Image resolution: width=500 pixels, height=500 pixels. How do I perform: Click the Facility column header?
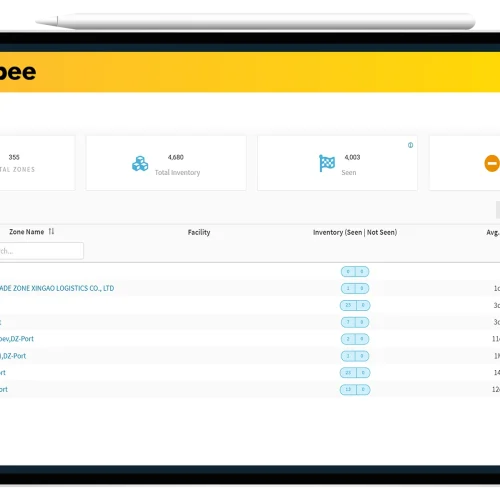(199, 232)
